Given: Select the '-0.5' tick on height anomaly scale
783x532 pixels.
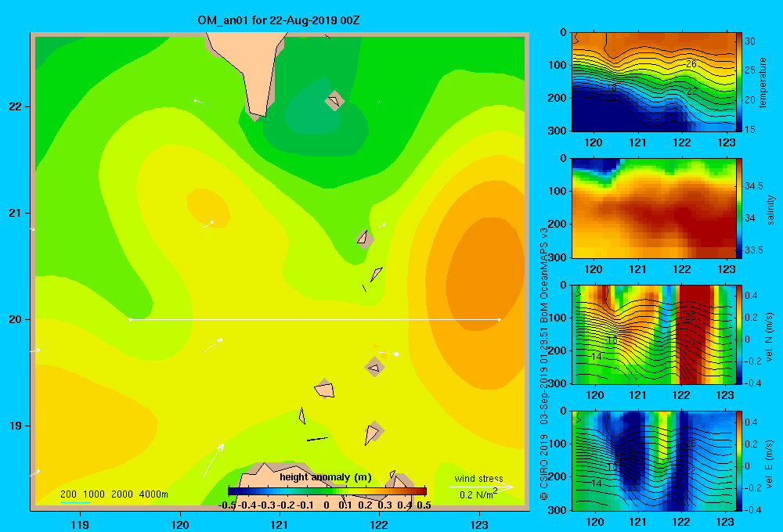Looking at the screenshot, I should click(x=227, y=505).
